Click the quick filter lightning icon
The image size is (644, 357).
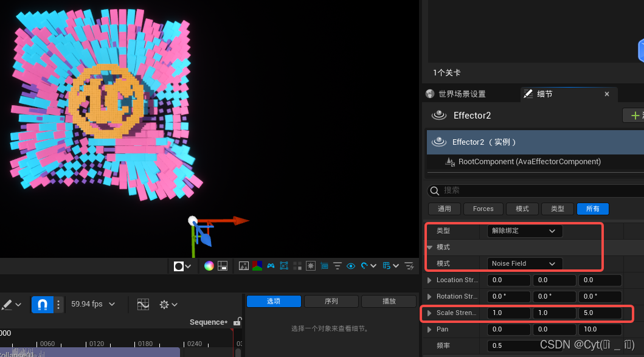tap(409, 266)
